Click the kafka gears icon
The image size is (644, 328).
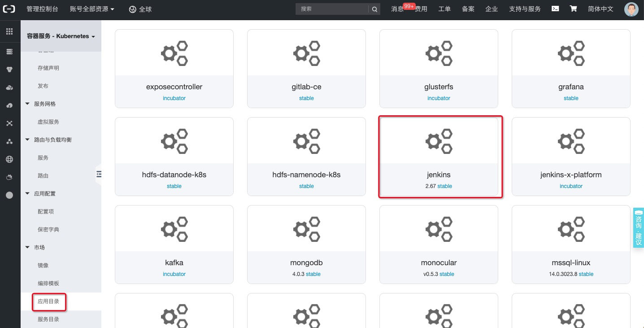coord(174,230)
